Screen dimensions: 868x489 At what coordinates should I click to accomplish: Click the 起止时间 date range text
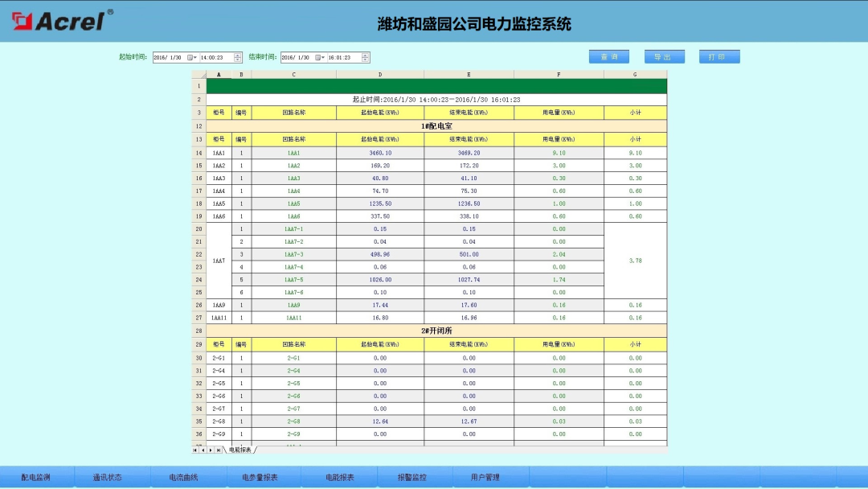(x=436, y=100)
